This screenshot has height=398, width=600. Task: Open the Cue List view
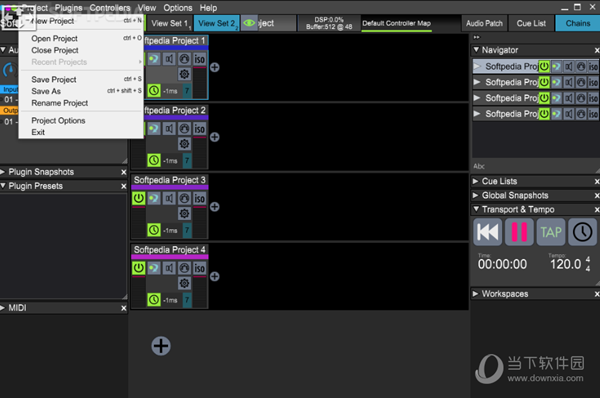click(531, 23)
